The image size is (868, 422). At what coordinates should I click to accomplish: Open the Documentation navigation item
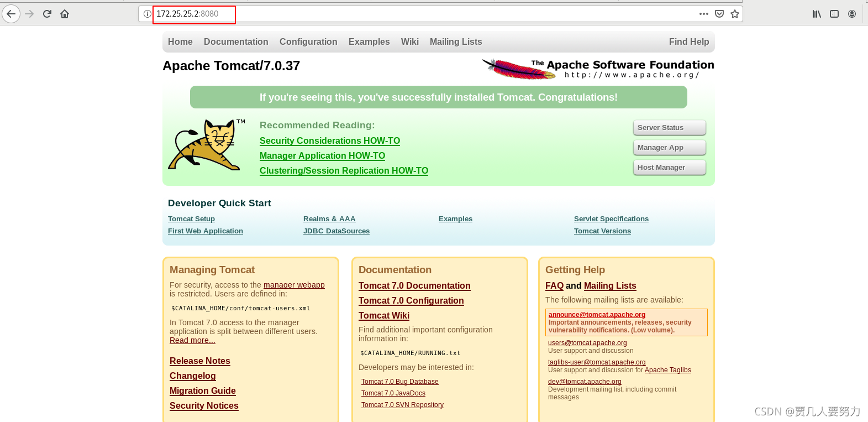pos(236,41)
